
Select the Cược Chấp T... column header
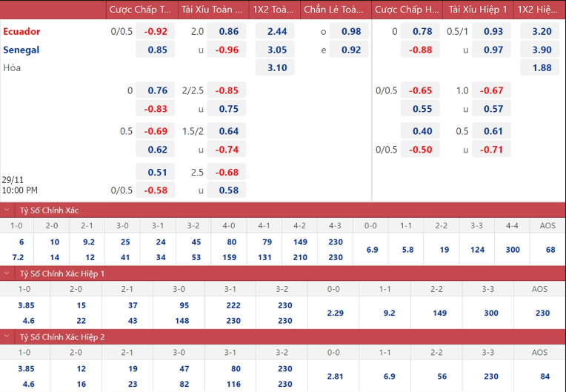[x=141, y=10]
